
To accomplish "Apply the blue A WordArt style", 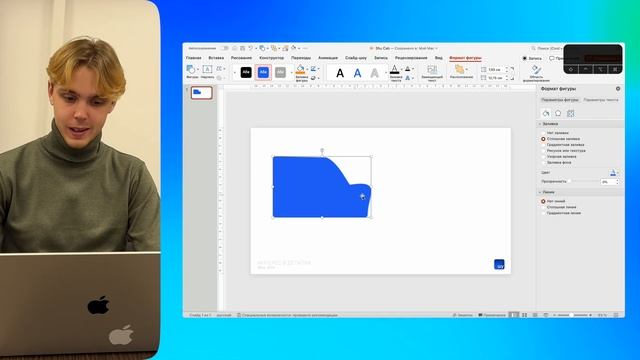I will tap(357, 73).
